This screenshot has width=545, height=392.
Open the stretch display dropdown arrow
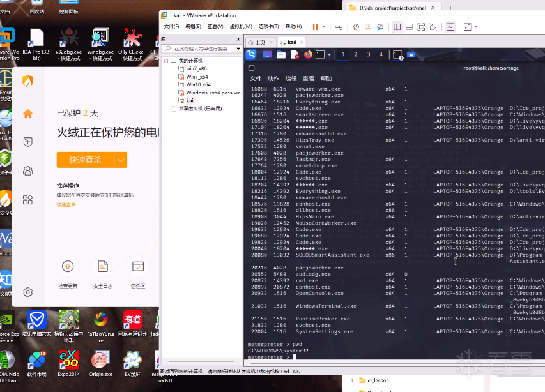pyautogui.click(x=476, y=27)
